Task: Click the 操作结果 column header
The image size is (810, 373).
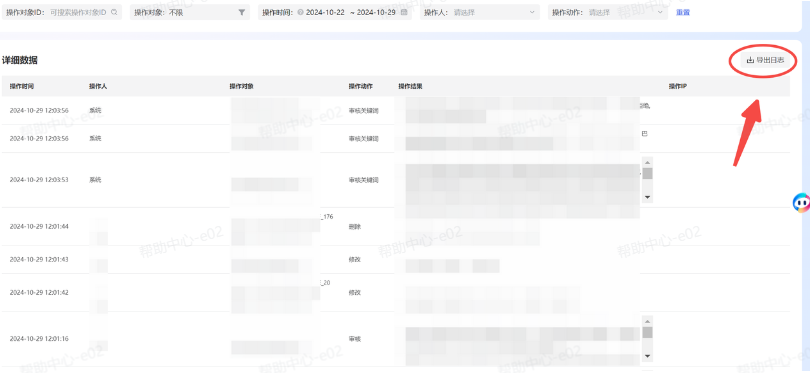Action: click(x=411, y=86)
